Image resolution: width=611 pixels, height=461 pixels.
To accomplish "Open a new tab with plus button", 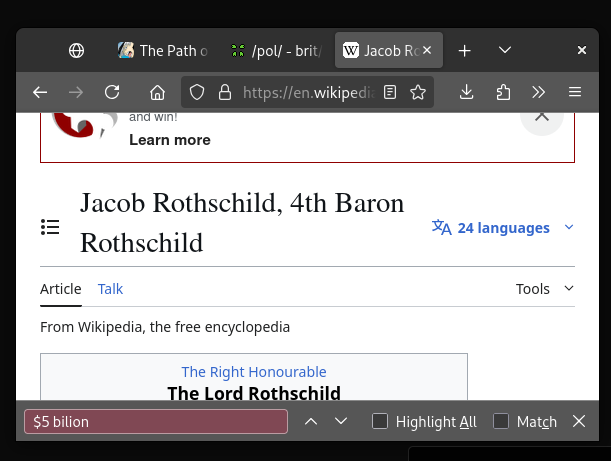I will [464, 51].
